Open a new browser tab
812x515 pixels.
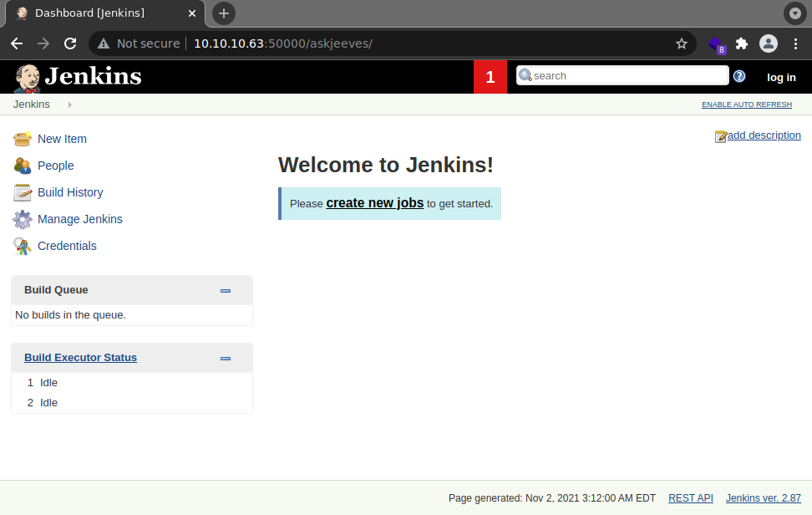point(224,13)
